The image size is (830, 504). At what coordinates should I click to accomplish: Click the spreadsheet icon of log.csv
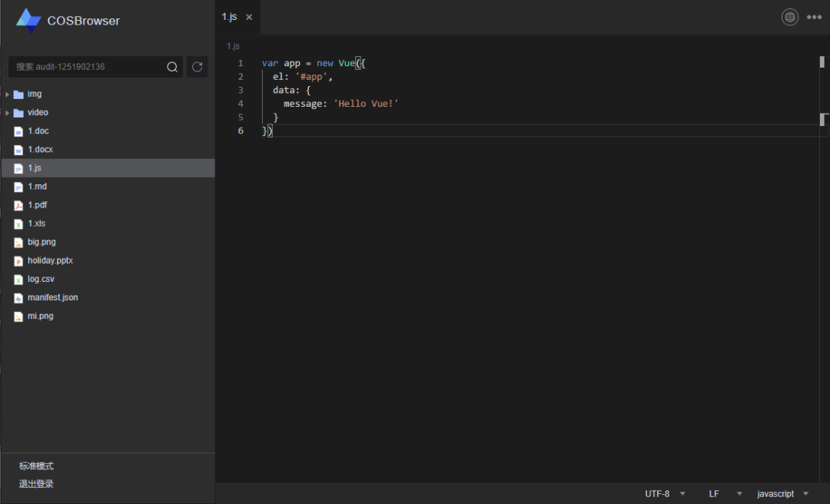click(x=18, y=280)
